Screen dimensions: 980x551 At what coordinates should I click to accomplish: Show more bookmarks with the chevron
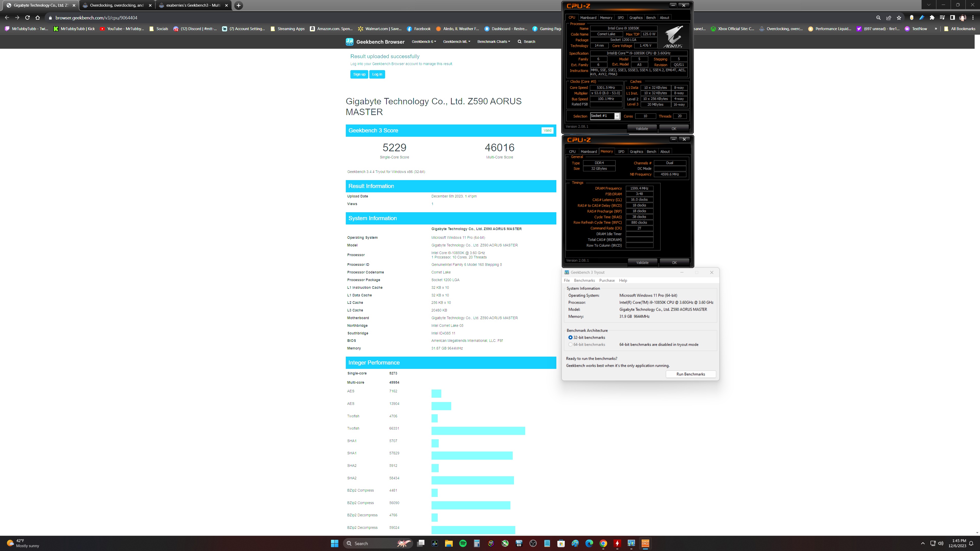[936, 29]
